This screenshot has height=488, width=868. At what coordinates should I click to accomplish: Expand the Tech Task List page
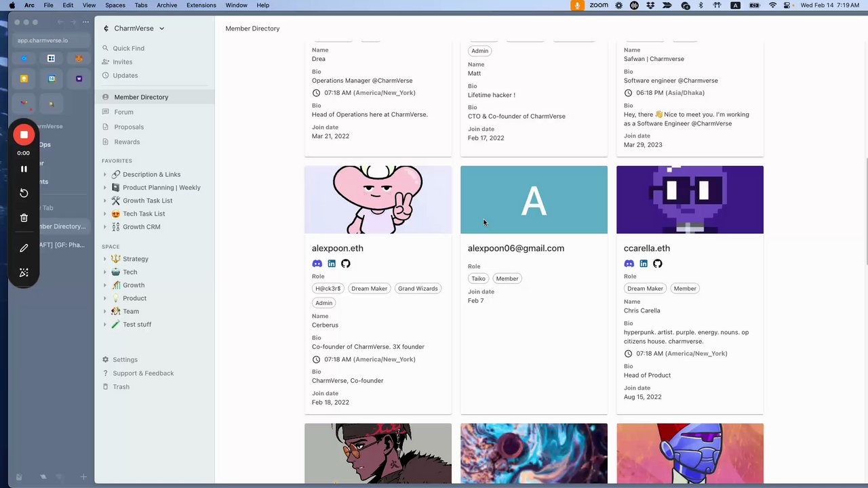point(105,213)
